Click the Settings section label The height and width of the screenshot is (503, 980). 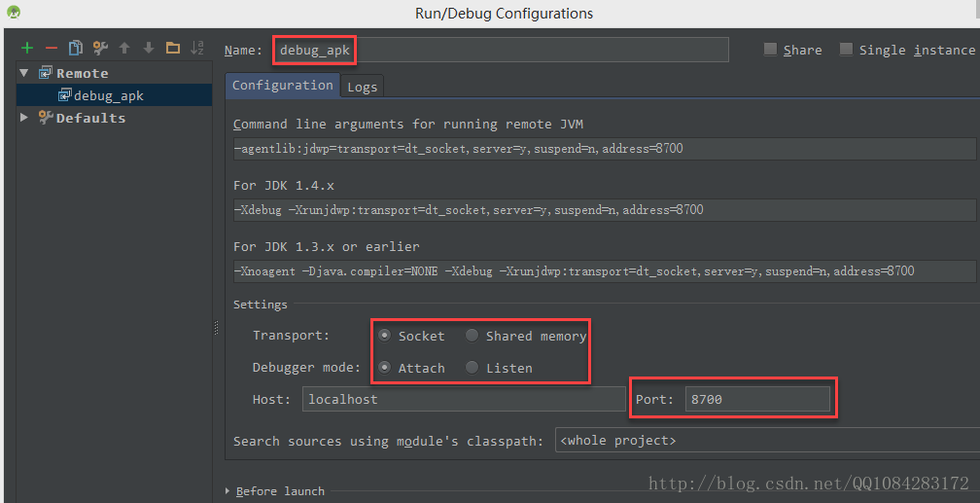point(260,305)
